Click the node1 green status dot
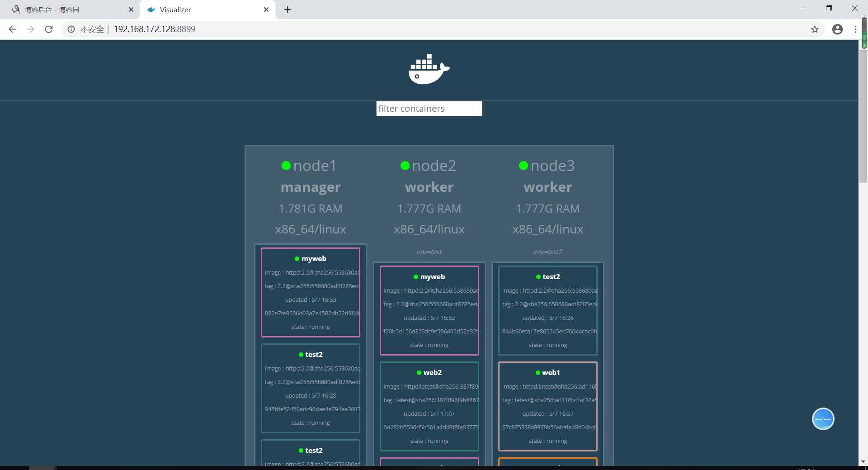Screen dimensions: 868x470 (x=286, y=166)
